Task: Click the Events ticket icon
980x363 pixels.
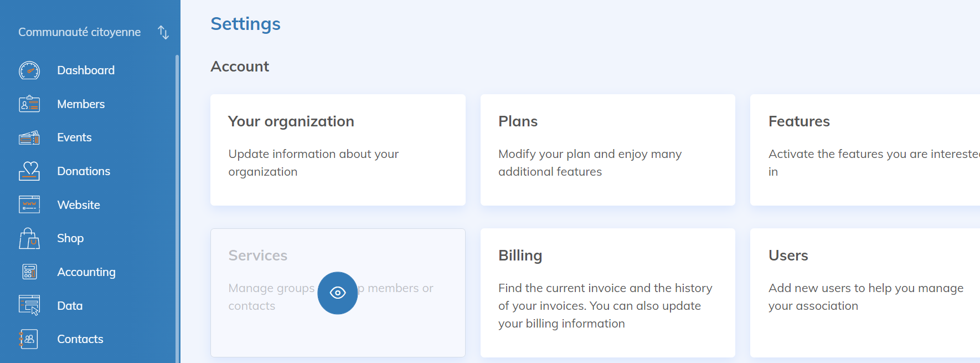Action: 29,137
